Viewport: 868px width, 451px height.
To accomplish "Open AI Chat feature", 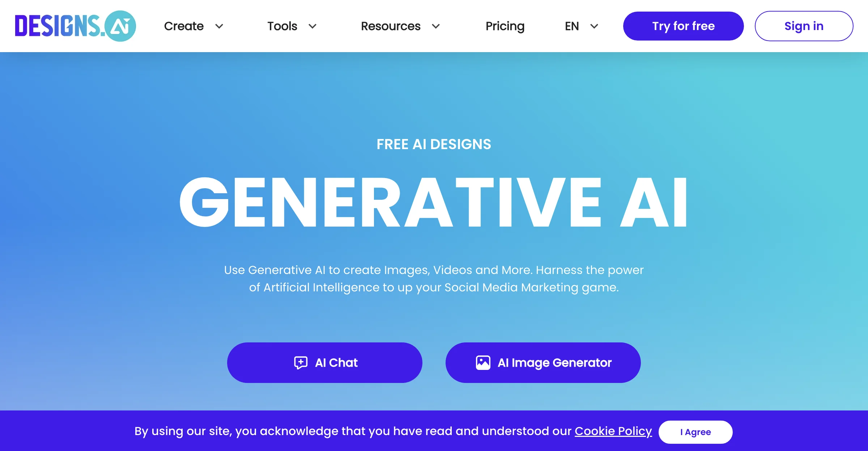I will (324, 362).
